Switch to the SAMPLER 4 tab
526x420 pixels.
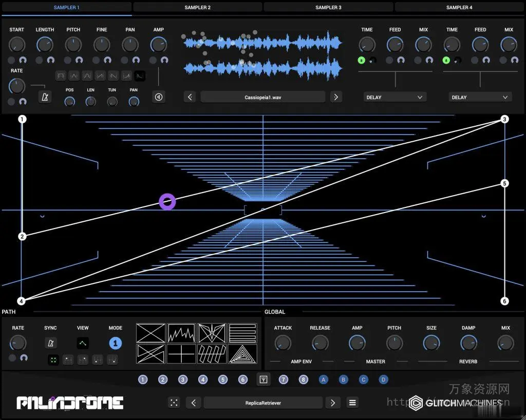pyautogui.click(x=459, y=7)
